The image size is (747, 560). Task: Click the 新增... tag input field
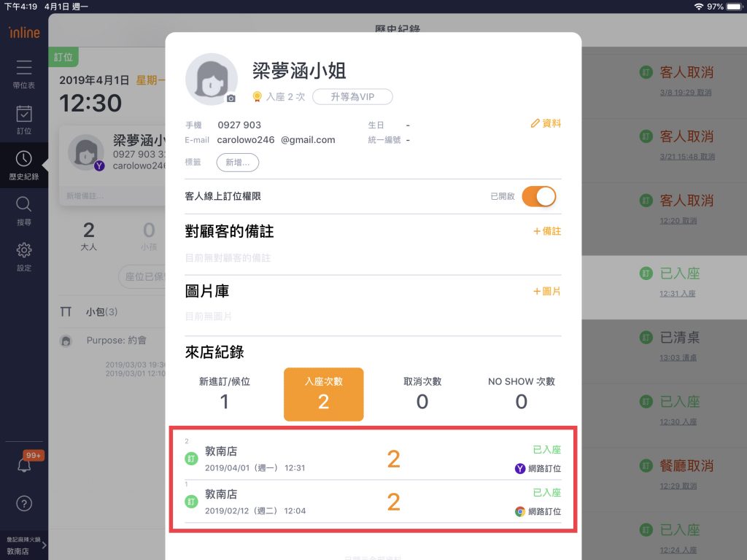[x=237, y=163]
